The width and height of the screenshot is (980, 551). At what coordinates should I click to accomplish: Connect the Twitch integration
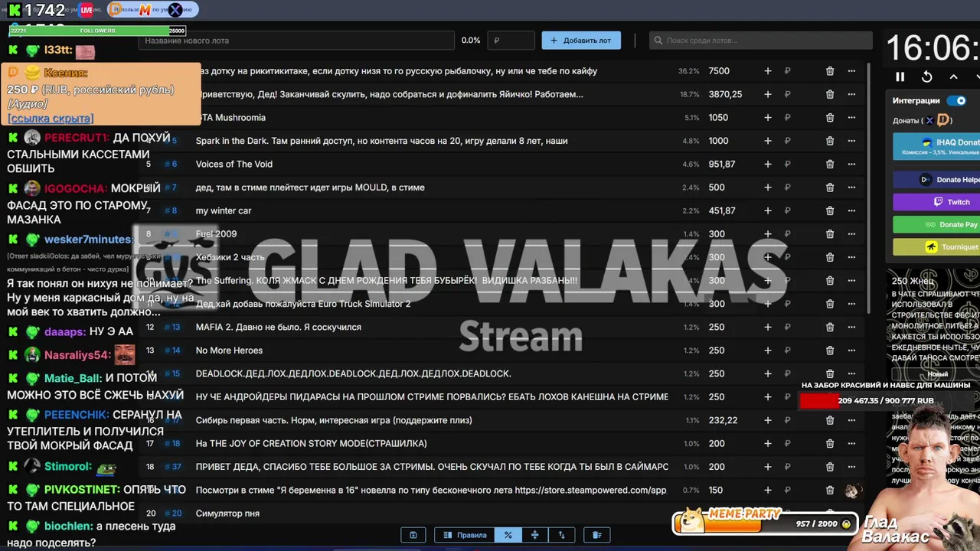[x=936, y=202]
